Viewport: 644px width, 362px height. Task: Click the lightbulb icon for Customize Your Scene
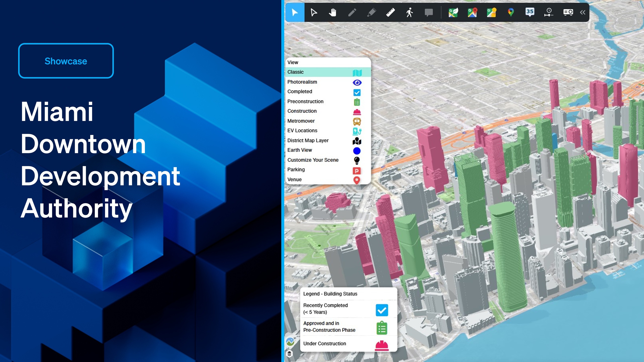pyautogui.click(x=357, y=160)
